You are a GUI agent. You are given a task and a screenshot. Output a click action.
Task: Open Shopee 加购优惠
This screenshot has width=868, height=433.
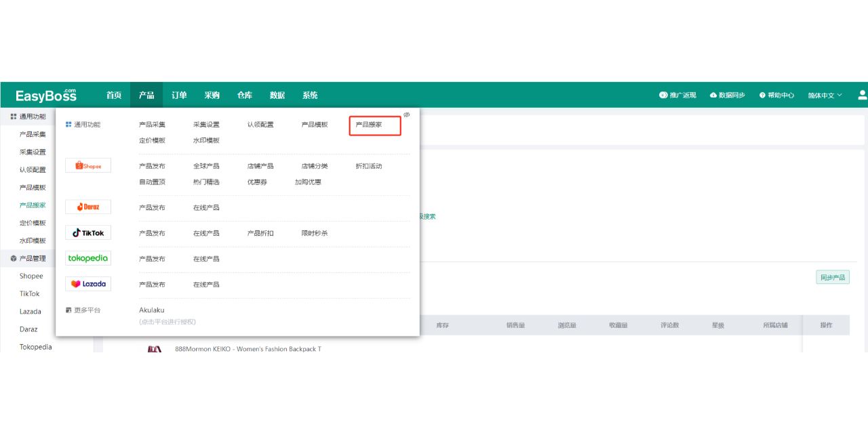click(x=308, y=182)
